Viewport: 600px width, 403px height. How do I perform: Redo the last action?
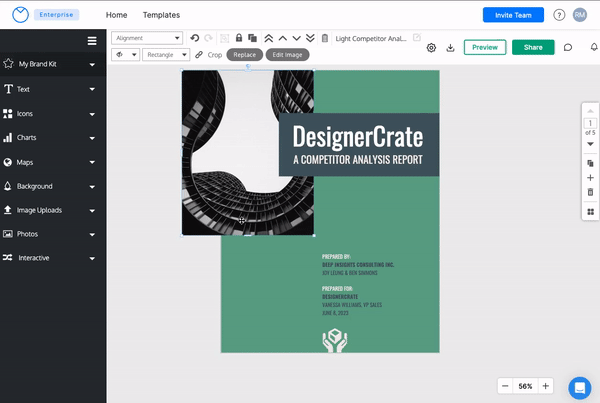coord(209,38)
